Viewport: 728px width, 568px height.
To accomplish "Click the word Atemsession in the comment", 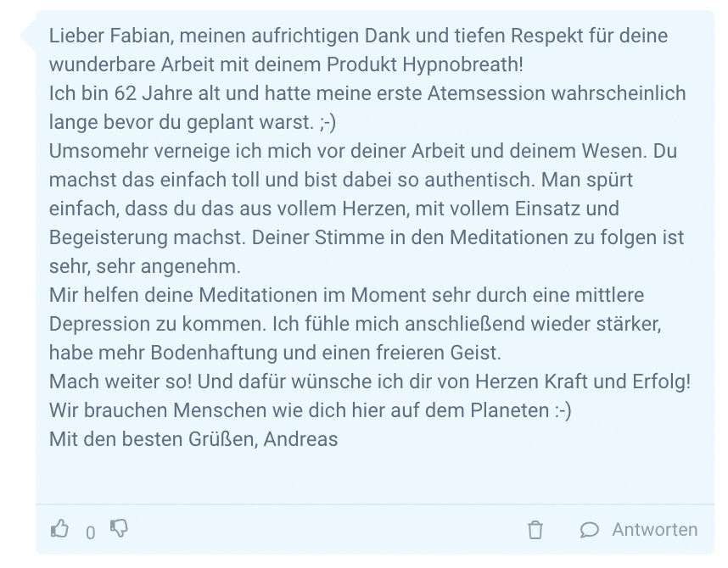I will 486,93.
